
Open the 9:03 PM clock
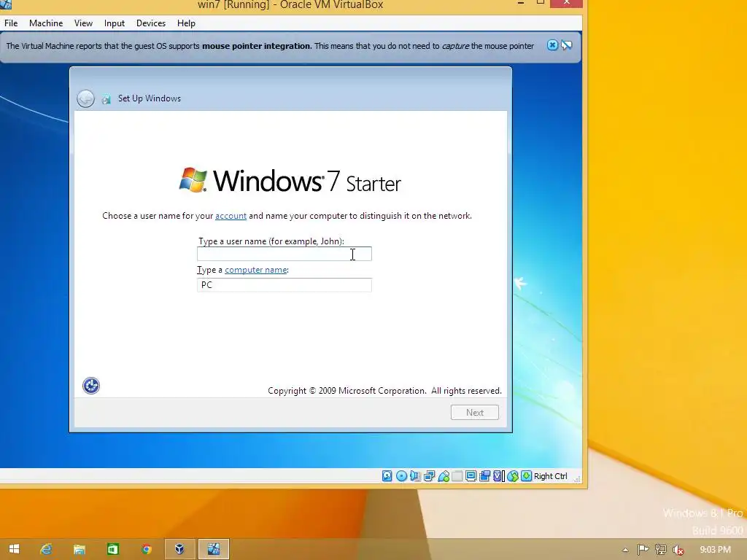click(715, 550)
